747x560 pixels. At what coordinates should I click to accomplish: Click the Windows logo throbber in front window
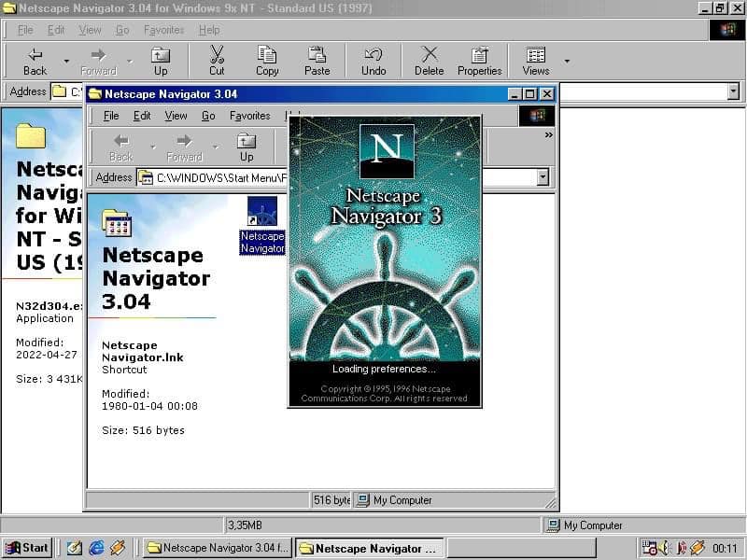tap(536, 116)
